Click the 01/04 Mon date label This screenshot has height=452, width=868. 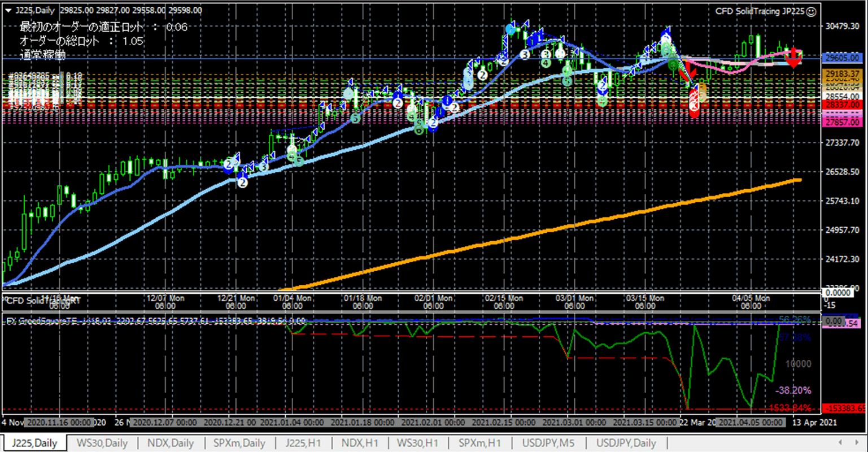pyautogui.click(x=292, y=298)
